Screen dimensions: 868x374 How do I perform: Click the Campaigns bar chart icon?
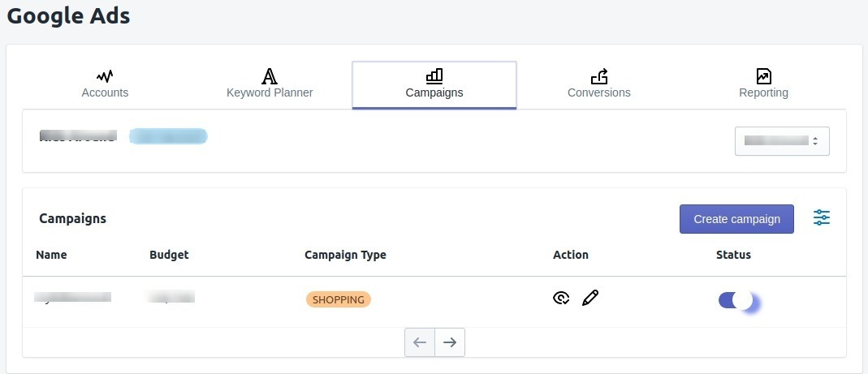coord(434,75)
